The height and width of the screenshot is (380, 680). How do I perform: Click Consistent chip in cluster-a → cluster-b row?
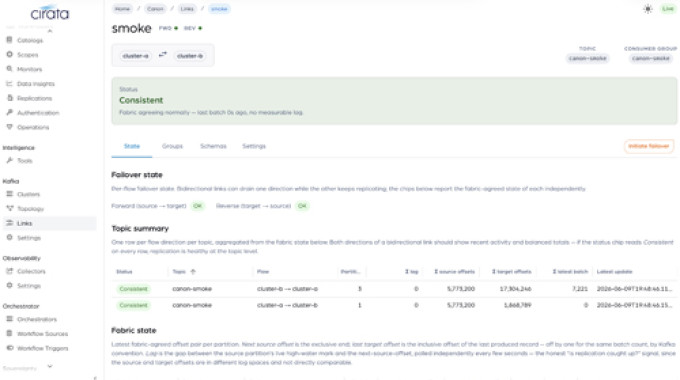[133, 305]
